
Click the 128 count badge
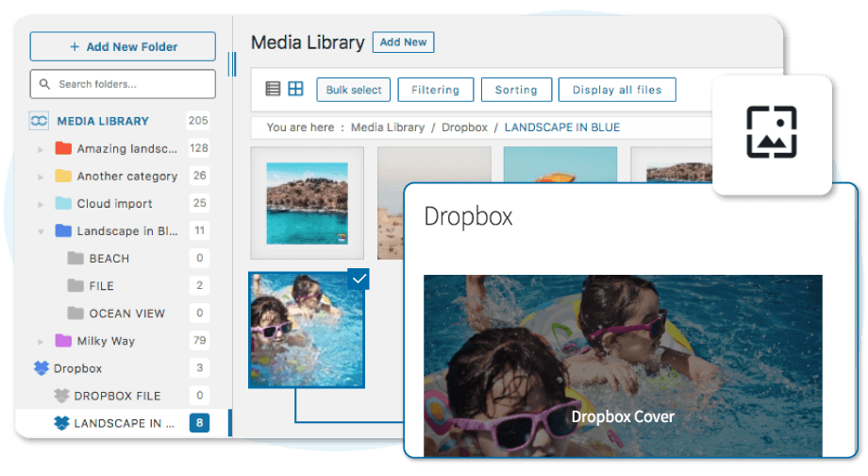pyautogui.click(x=199, y=148)
